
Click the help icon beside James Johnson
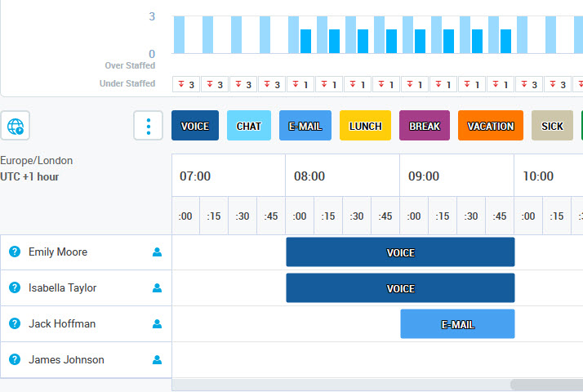(x=14, y=360)
